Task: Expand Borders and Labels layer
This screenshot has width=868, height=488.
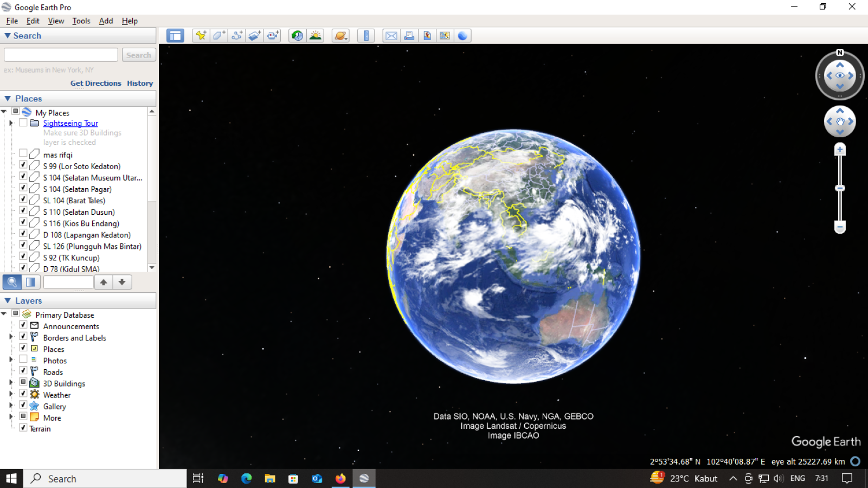Action: (x=11, y=337)
